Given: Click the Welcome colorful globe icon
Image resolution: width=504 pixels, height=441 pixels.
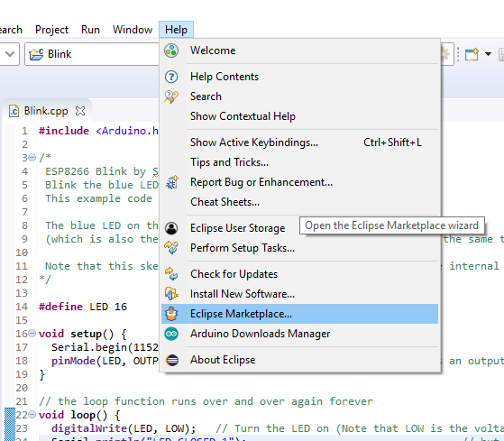Looking at the screenshot, I should click(x=171, y=51).
